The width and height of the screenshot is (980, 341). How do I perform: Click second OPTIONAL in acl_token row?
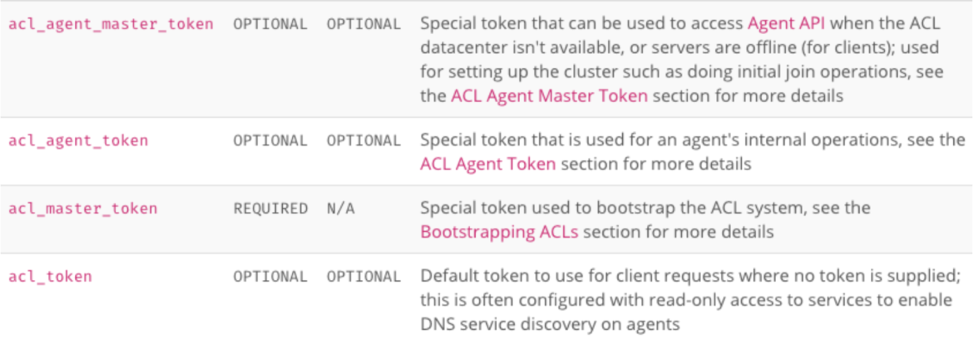point(364,277)
